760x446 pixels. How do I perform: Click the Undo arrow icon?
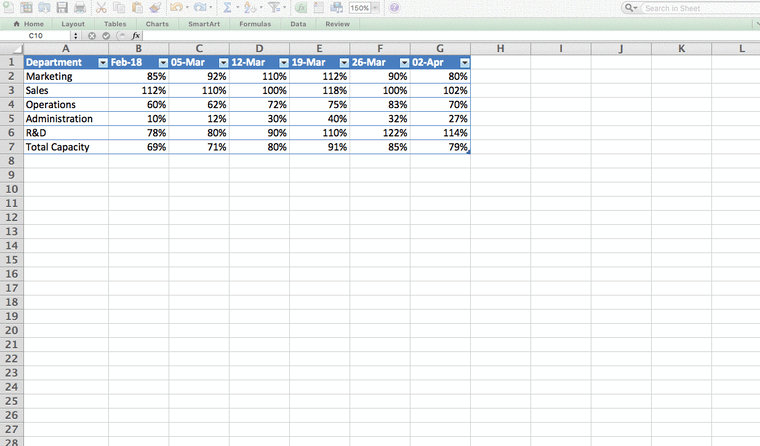pos(176,7)
